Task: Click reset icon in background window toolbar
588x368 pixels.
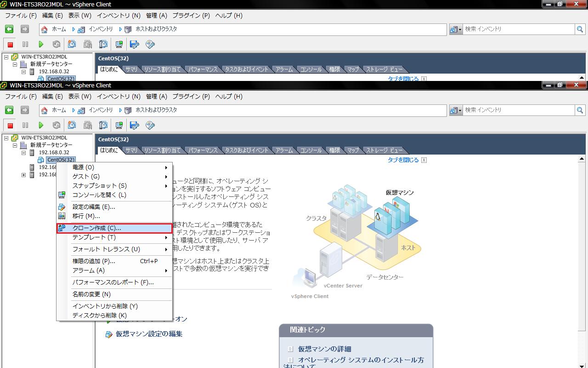Action: point(57,44)
